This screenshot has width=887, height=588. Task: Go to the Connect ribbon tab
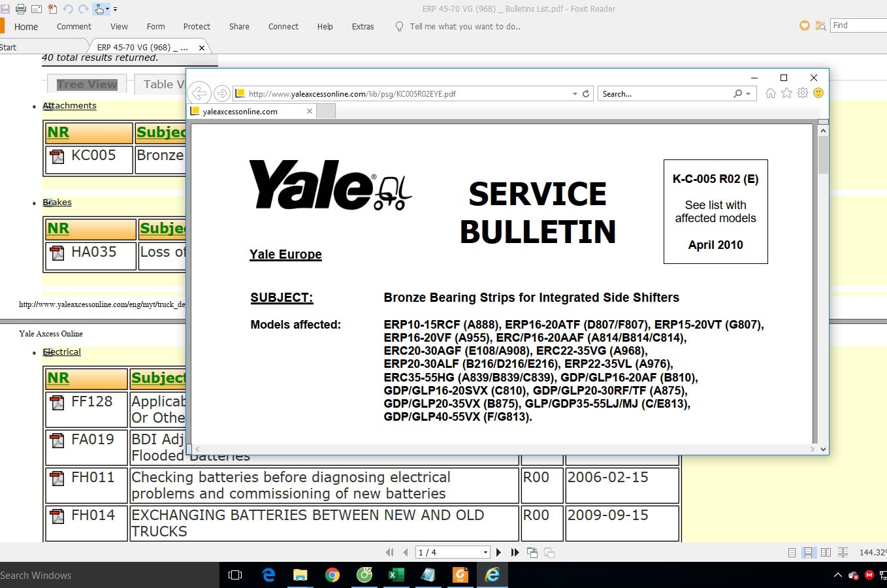[283, 27]
